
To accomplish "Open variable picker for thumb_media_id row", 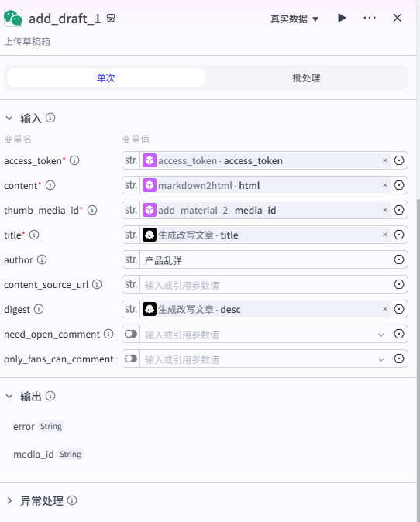I will tap(399, 210).
